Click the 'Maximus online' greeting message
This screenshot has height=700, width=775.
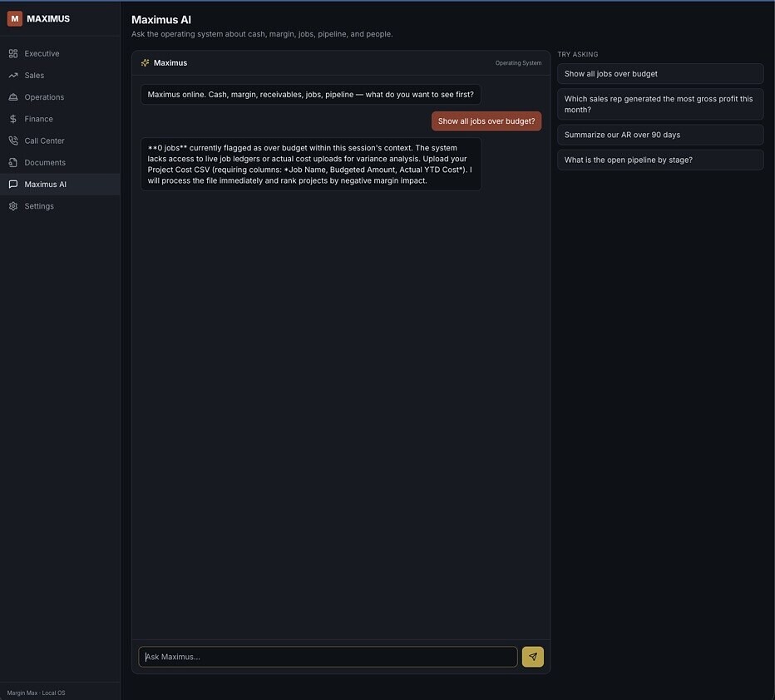310,94
